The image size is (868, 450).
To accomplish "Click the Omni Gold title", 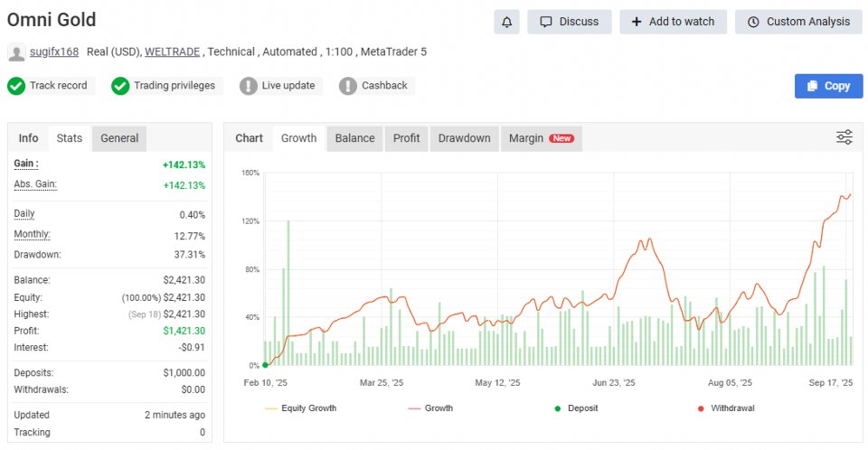I will (52, 20).
